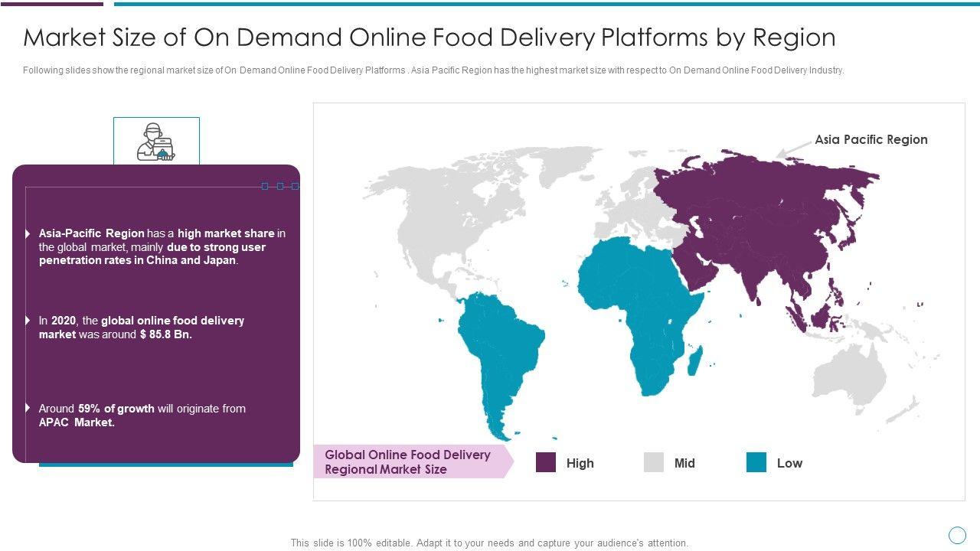Viewport: 980px width, 551px height.
Task: Select the bullet mentioning $ 85.8 Bn
Action: [x=142, y=328]
